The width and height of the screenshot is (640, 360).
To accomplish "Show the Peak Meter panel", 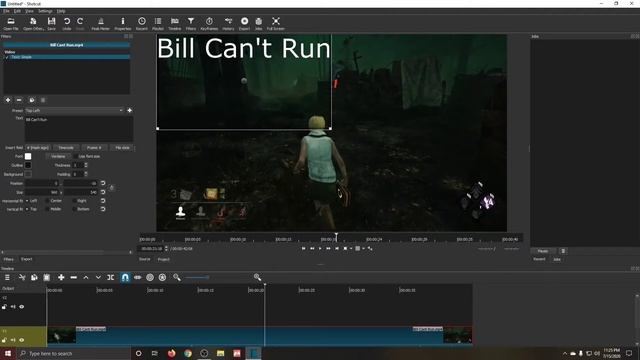I will (100, 24).
